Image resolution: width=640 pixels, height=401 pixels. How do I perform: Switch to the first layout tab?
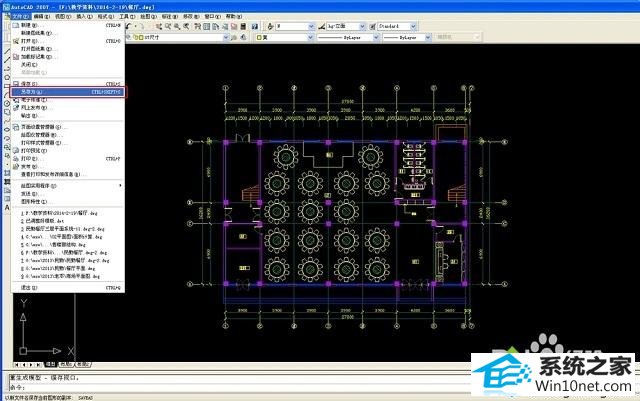(x=66, y=364)
